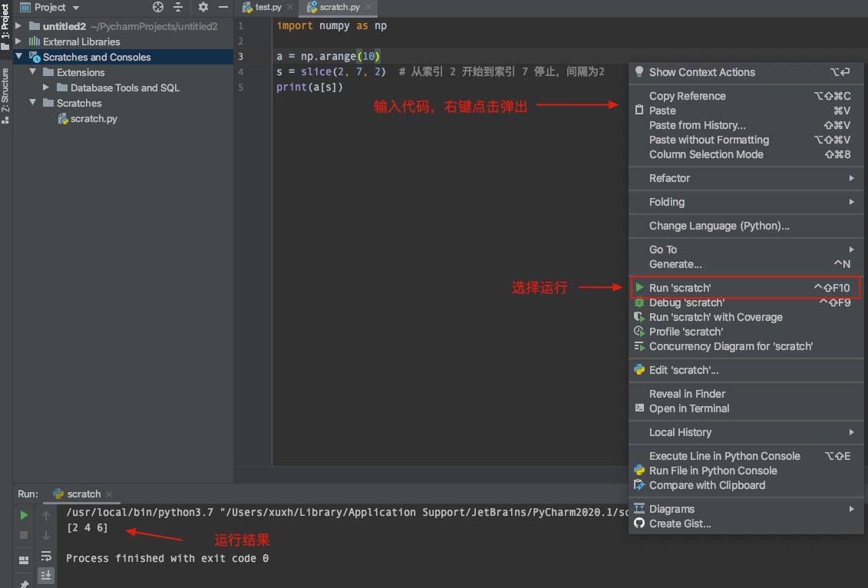Image resolution: width=868 pixels, height=588 pixels.
Task: Toggle soft-wrap in Run console
Action: click(46, 556)
